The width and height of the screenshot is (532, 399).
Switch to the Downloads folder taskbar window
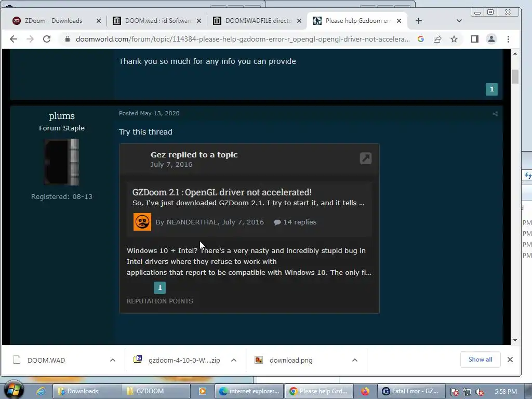pos(87,391)
